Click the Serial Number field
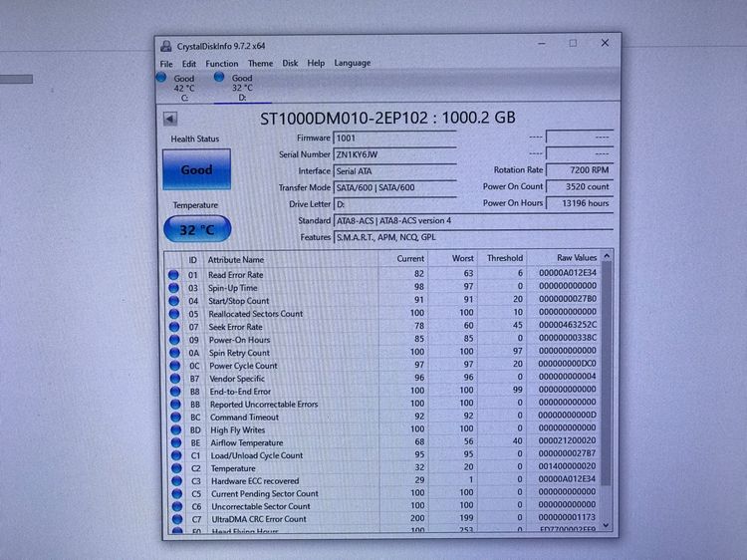Screen dimensions: 747x560 tap(394, 154)
